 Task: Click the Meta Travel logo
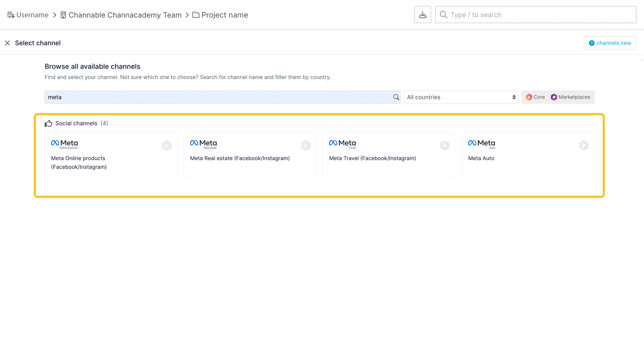pos(343,144)
